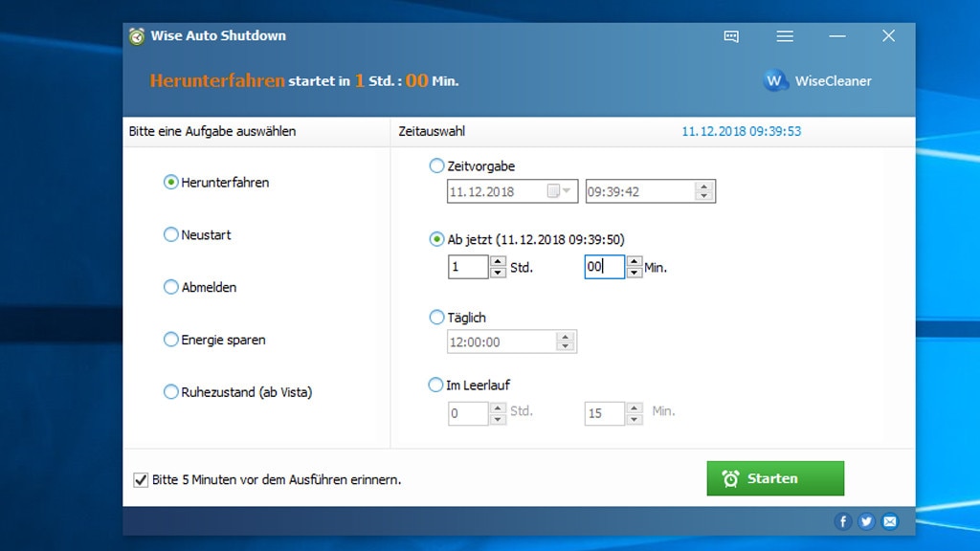Select the Neustart task option

[171, 234]
